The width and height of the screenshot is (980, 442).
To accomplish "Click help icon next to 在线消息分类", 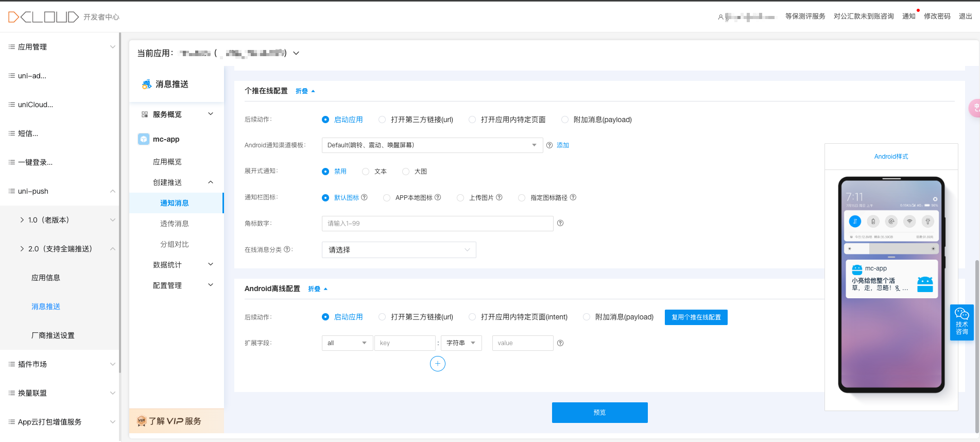I will coord(287,249).
